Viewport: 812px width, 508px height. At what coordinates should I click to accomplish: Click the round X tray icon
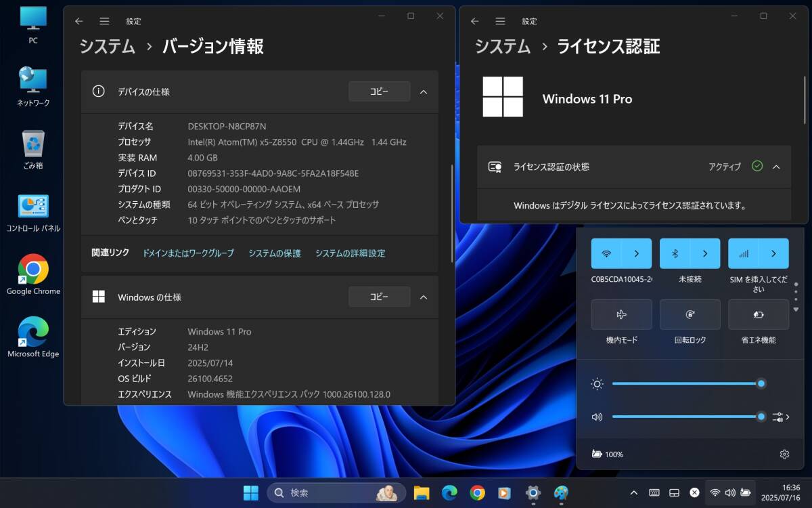click(x=694, y=492)
